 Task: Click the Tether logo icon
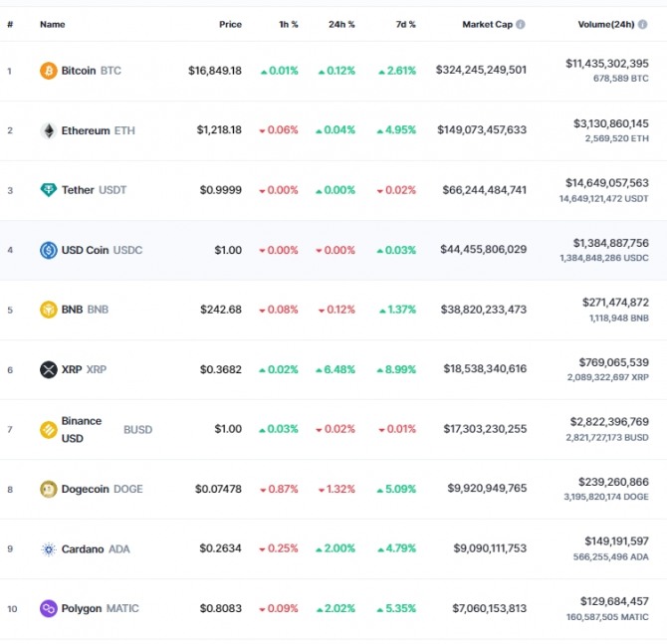click(48, 190)
